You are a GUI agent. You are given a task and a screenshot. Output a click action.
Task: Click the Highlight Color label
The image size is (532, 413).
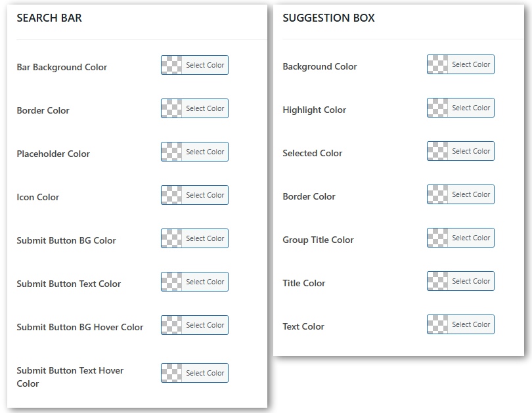[314, 110]
